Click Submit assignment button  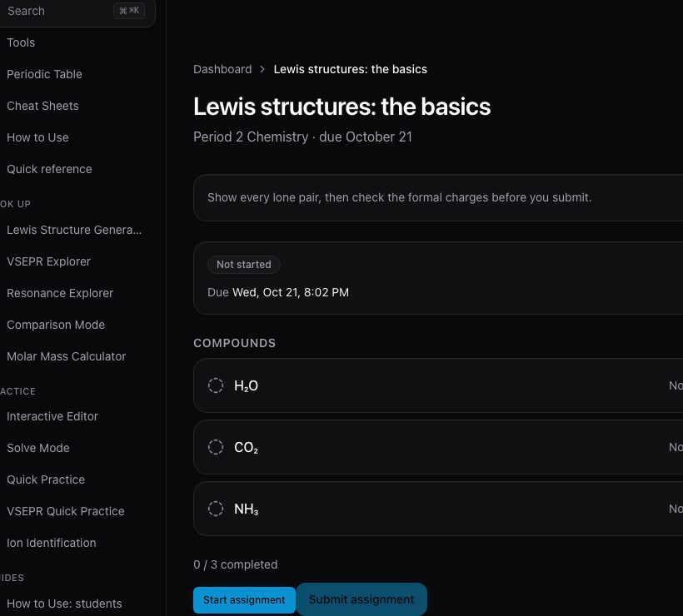tap(361, 599)
